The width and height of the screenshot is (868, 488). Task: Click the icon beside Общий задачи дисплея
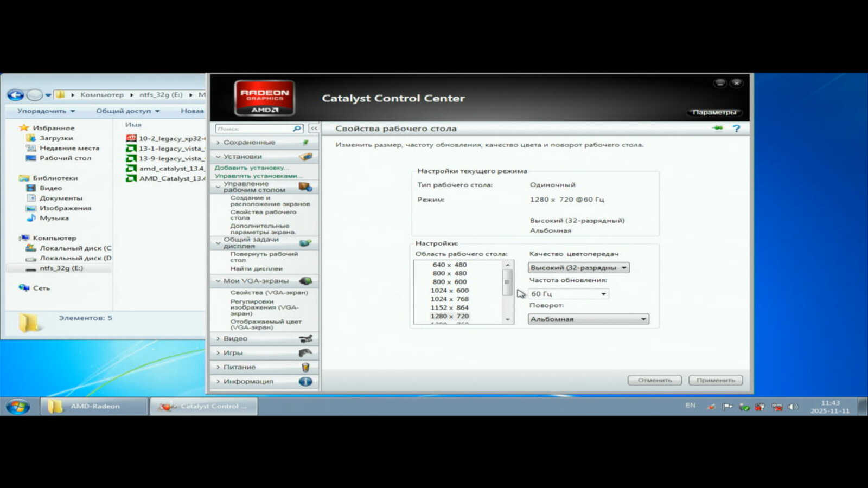click(305, 243)
